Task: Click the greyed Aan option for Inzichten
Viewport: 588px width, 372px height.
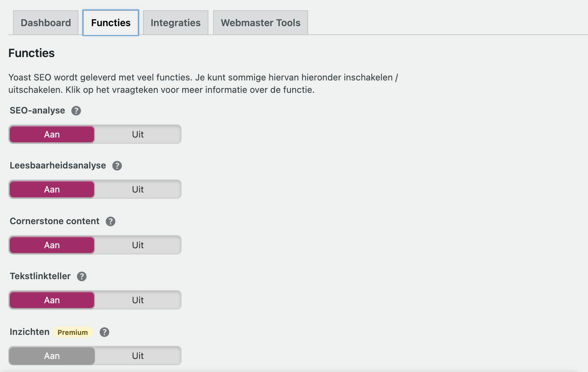Action: [52, 356]
